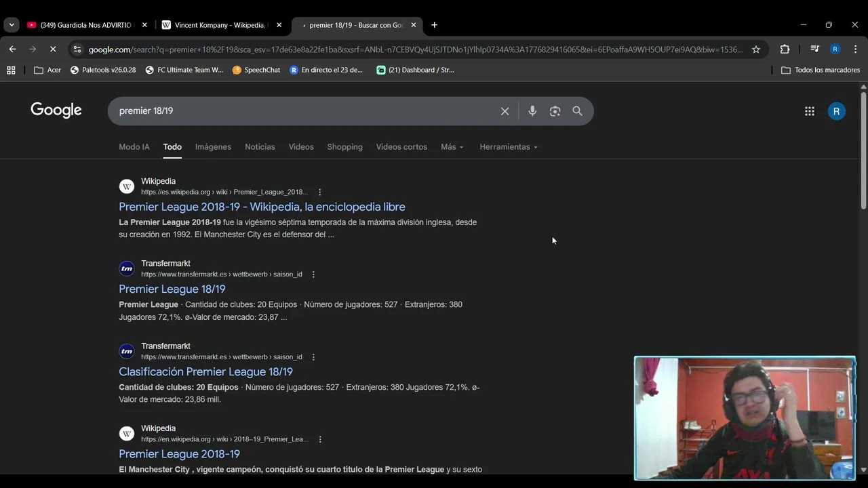Open the En directo el 23 de bookmark
The height and width of the screenshot is (488, 868).
326,70
